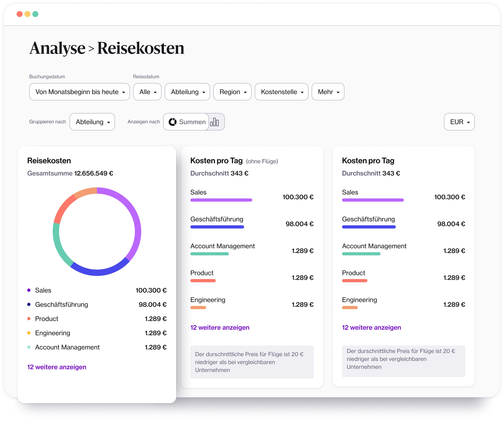Click the red window close dot
Screen dimensions: 504x421
point(19,14)
